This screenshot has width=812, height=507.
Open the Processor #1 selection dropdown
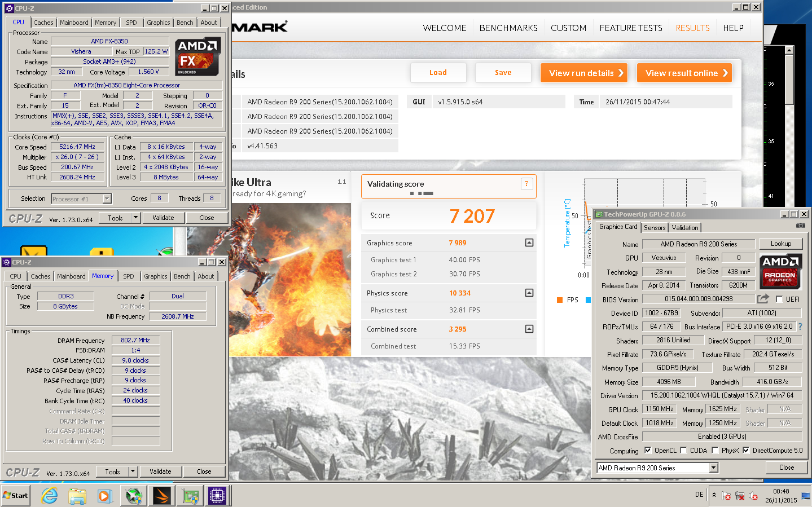[107, 199]
